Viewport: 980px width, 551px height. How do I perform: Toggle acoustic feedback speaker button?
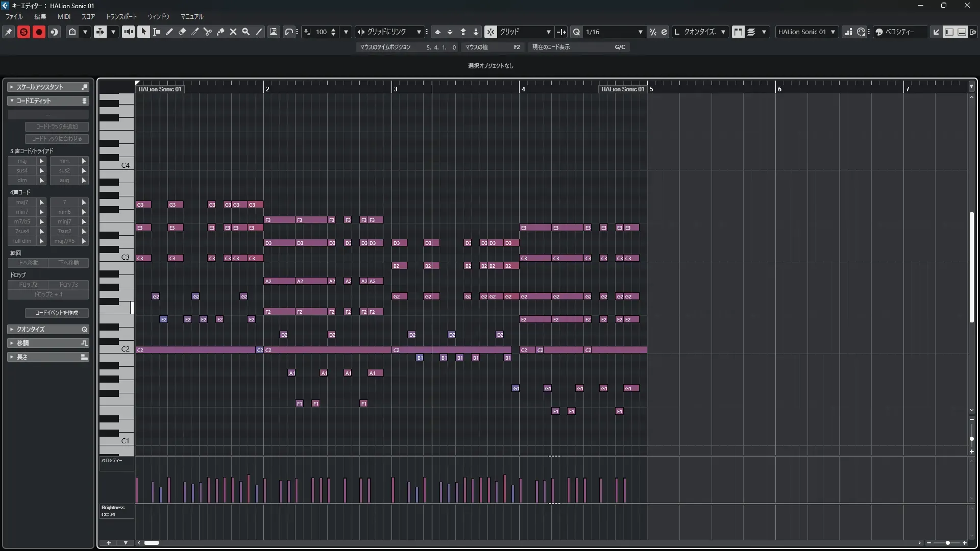coord(128,32)
